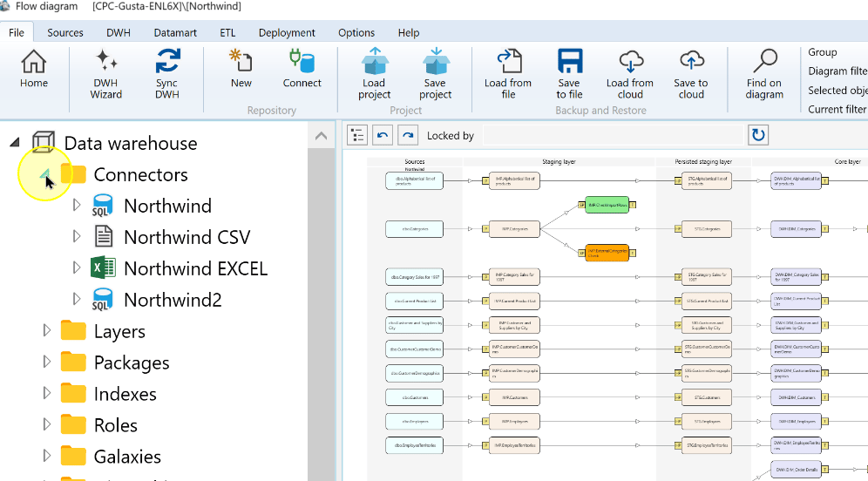This screenshot has height=481, width=868.
Task: Click Load project
Action: click(375, 74)
